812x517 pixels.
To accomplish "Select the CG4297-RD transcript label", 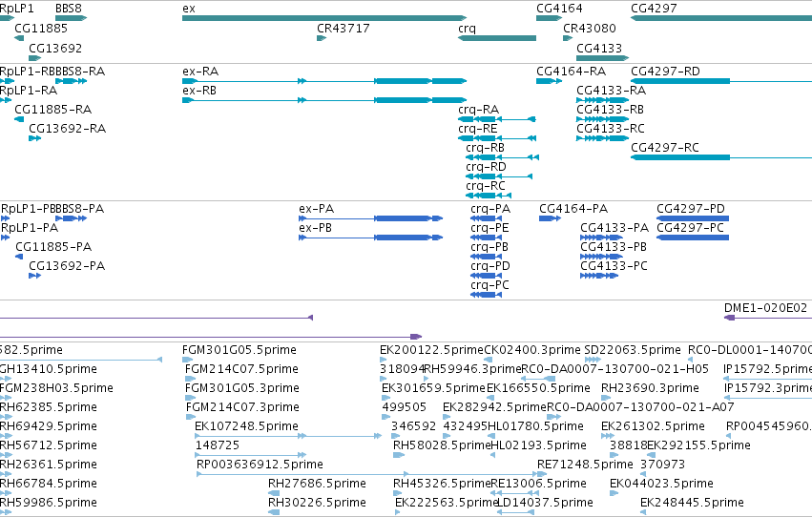I will point(665,72).
